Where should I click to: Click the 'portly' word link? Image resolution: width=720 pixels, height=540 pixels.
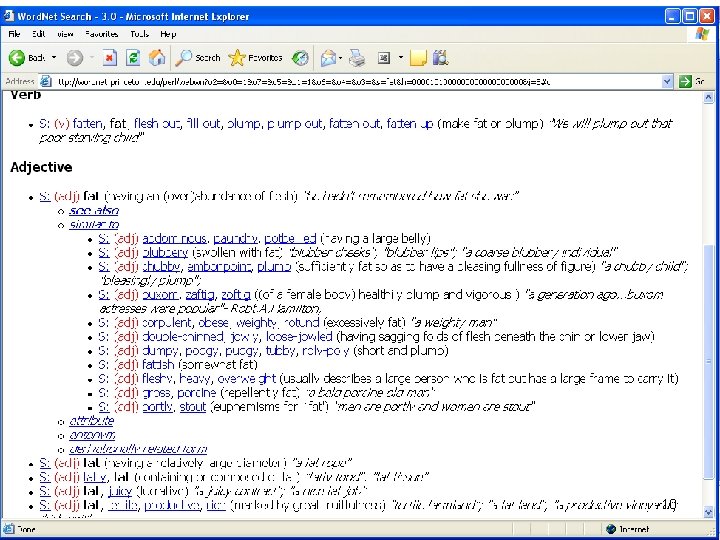[x=158, y=407]
